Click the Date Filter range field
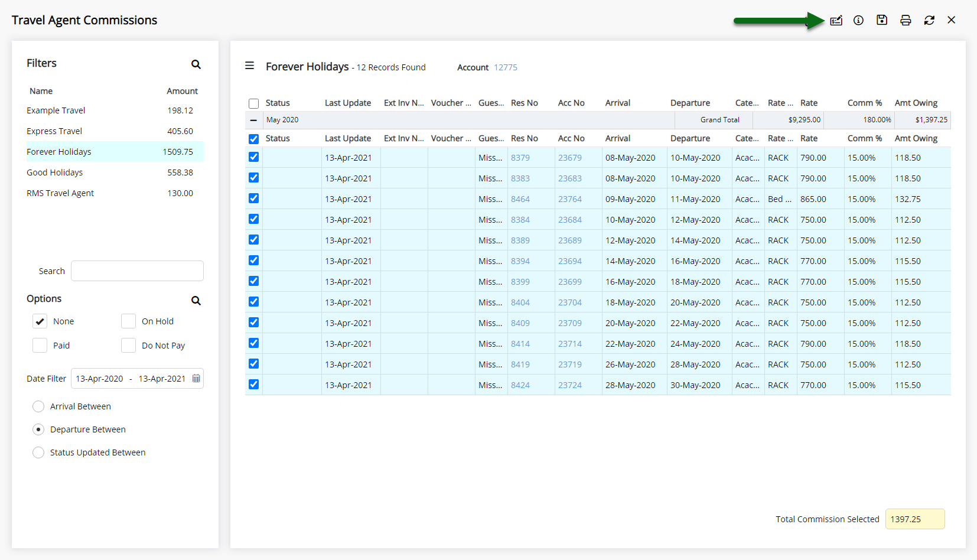This screenshot has height=560, width=977. 137,379
